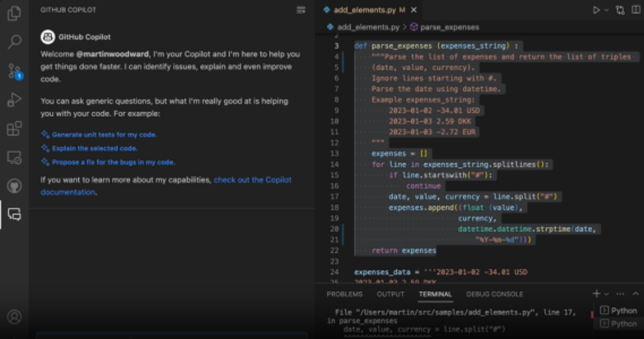This screenshot has height=339, width=644.
Task: Close the add_elements.py tab
Action: point(414,10)
